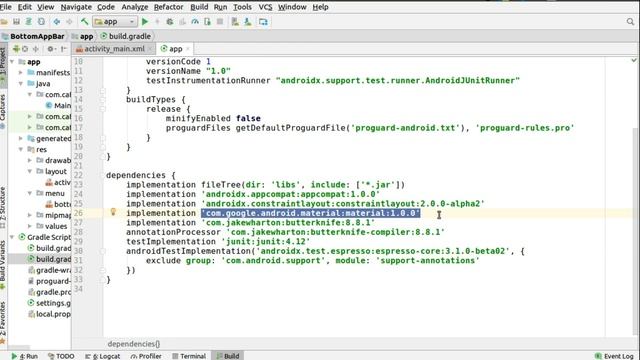Image resolution: width=640 pixels, height=360 pixels.
Task: Click the Make Project hammer icon
Action: point(84,22)
